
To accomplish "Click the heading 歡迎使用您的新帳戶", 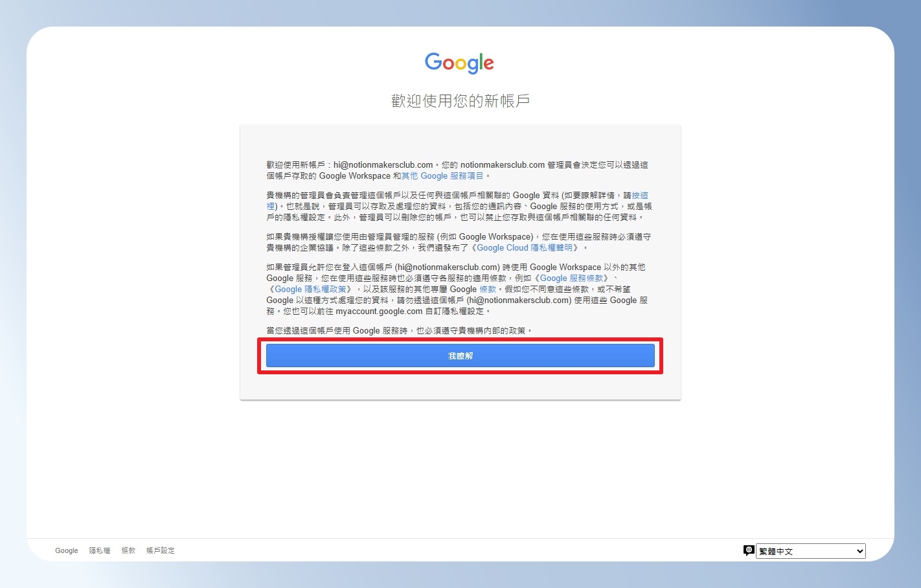I will point(460,101).
